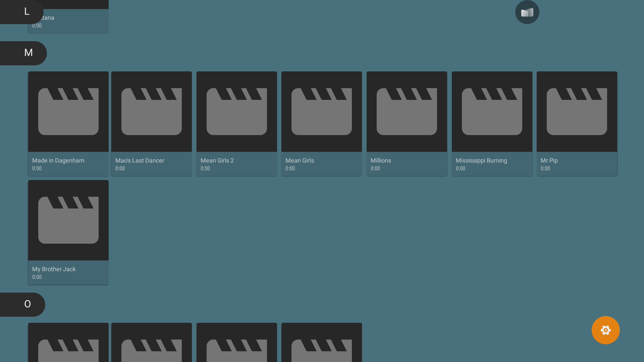Select the O alphabet section label
The width and height of the screenshot is (644, 362).
pyautogui.click(x=28, y=304)
